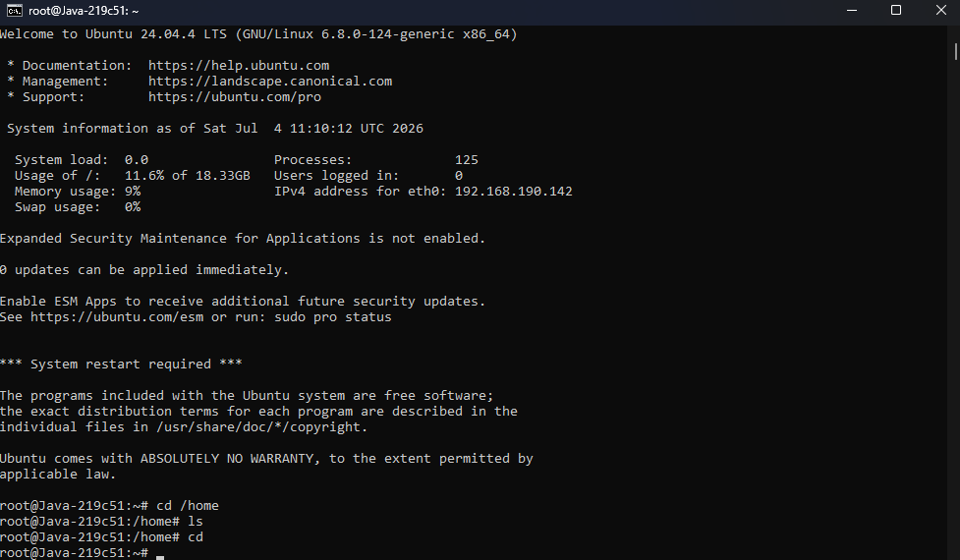Open the terminal icon menu in title bar
The width and height of the screenshot is (960, 560).
click(15, 11)
